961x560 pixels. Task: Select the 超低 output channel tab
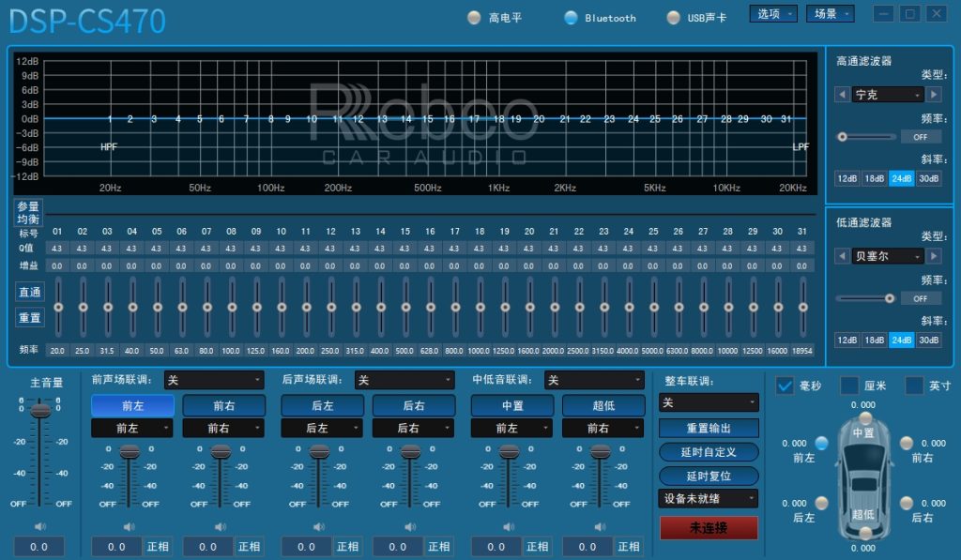(x=603, y=405)
